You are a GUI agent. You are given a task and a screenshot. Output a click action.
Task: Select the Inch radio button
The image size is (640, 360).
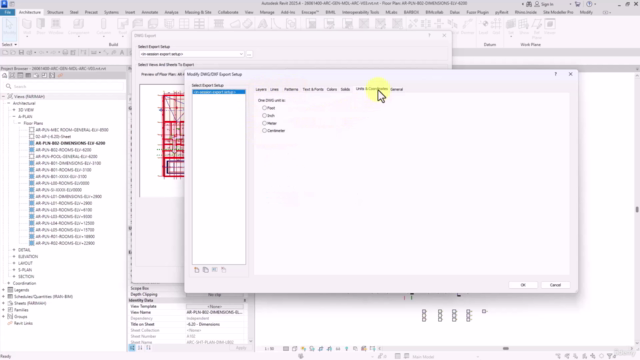coord(264,116)
